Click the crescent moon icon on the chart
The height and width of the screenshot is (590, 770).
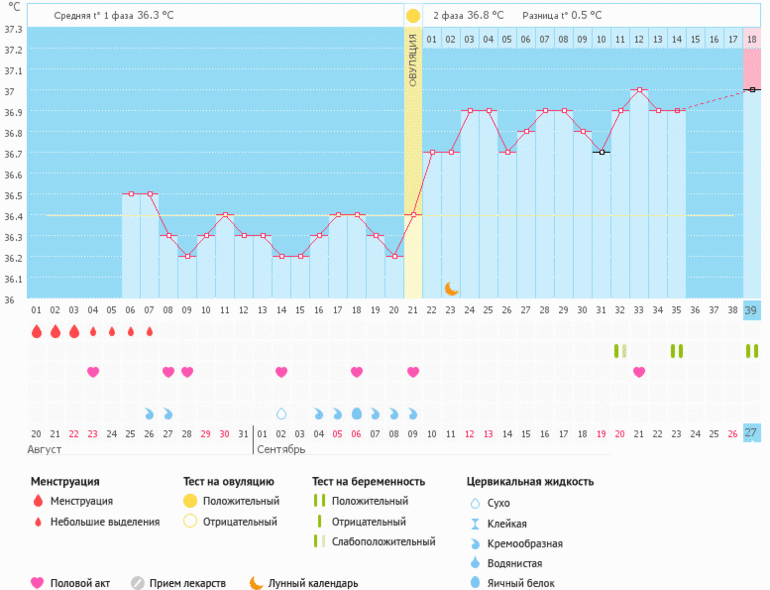pos(451,288)
